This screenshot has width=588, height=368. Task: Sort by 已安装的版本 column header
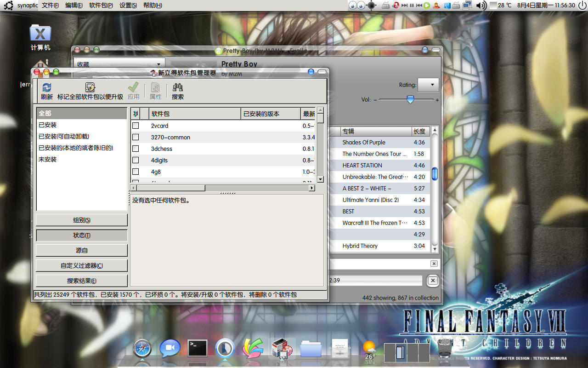(271, 114)
